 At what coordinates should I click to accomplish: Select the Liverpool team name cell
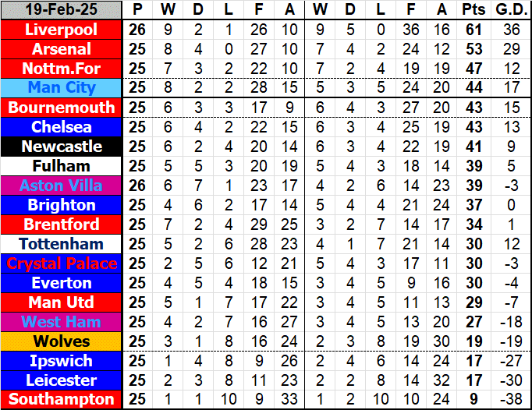click(61, 30)
